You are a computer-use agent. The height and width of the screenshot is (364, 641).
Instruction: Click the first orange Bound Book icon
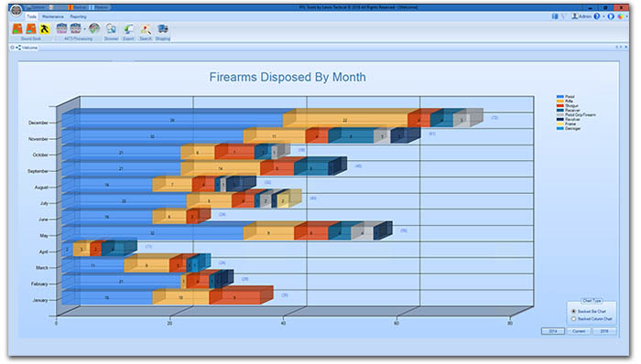point(17,29)
